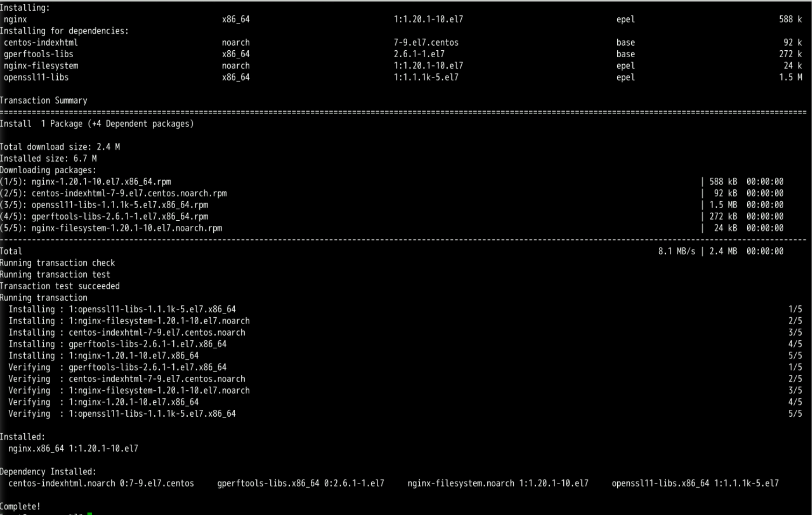Screen dimensions: 812x515
Task: Click the '588 k' size value
Action: (x=790, y=20)
